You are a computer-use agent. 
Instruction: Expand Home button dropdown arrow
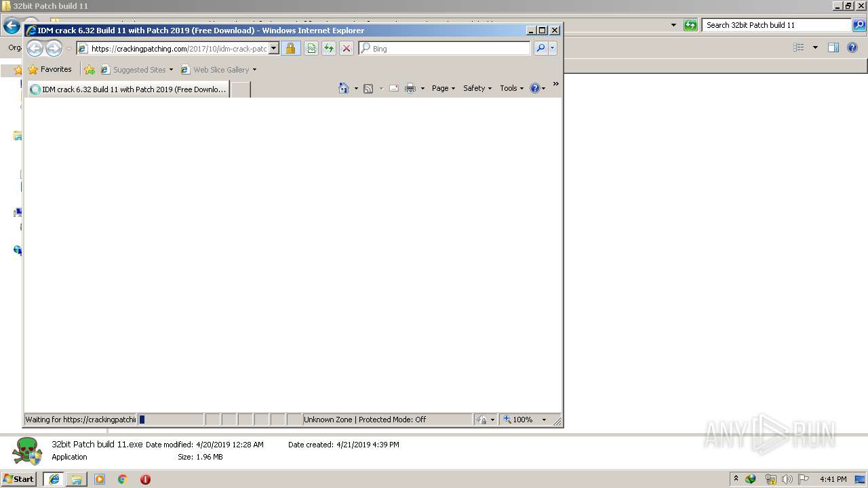(356, 88)
